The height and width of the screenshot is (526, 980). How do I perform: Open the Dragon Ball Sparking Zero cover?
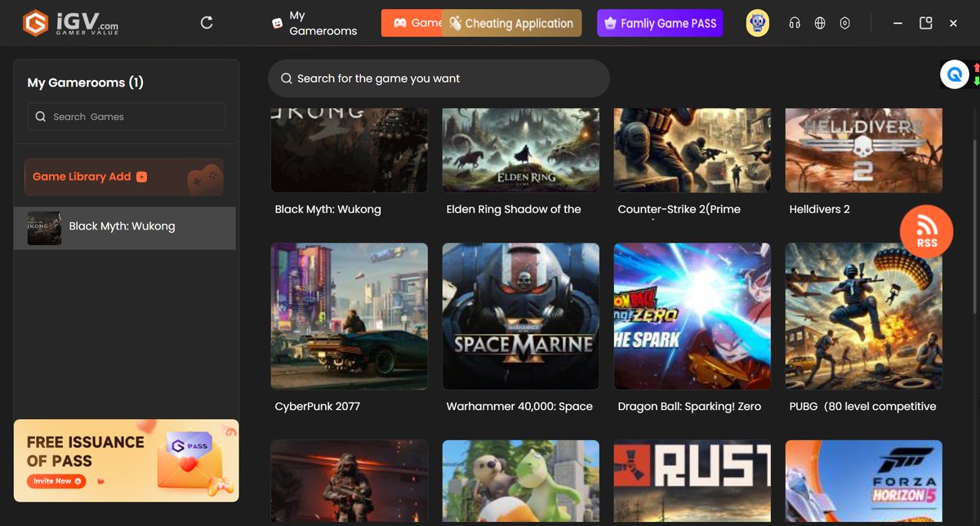click(692, 316)
